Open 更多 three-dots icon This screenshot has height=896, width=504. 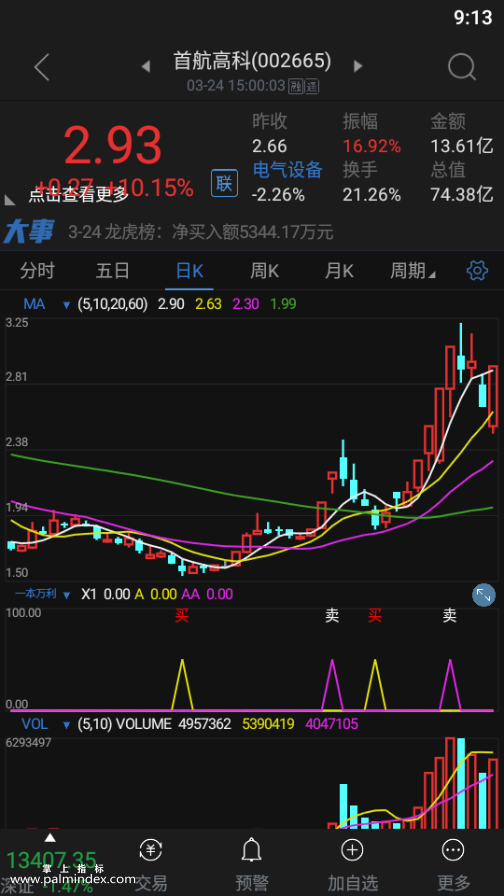pos(454,850)
